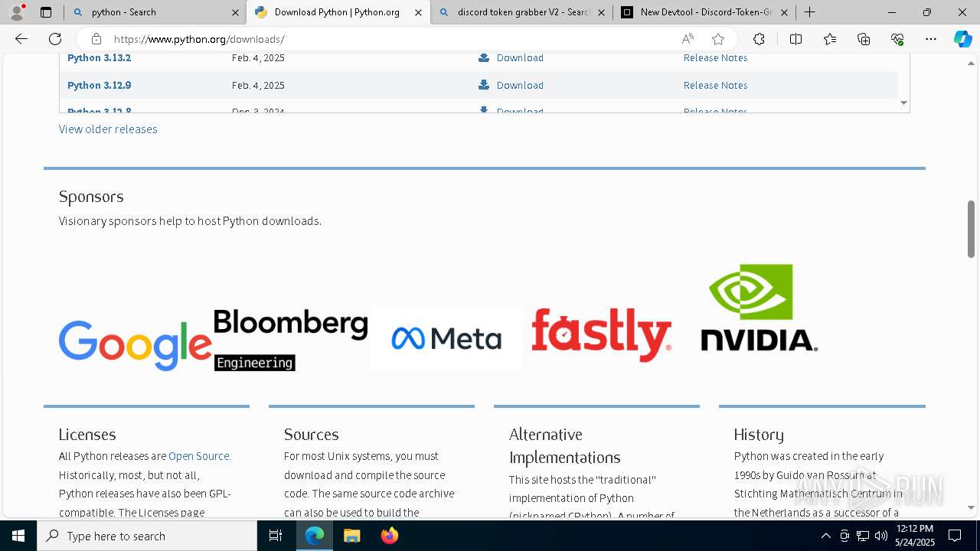
Task: Click the Bloomberg Engineering sponsor logo
Action: point(290,340)
